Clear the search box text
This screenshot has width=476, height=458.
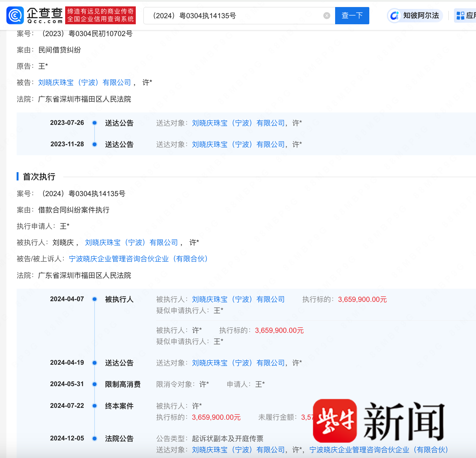(326, 16)
